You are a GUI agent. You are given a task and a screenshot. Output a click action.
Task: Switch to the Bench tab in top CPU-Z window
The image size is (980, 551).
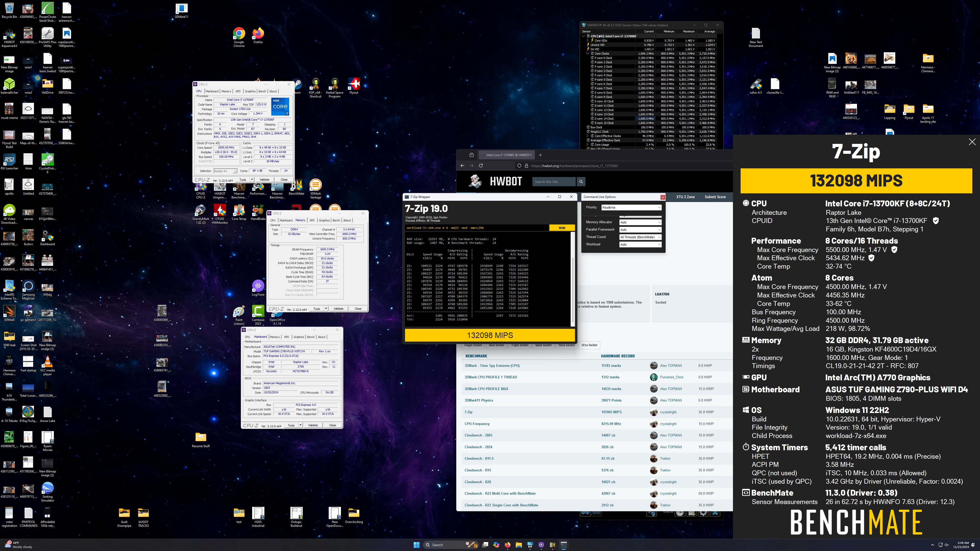263,91
